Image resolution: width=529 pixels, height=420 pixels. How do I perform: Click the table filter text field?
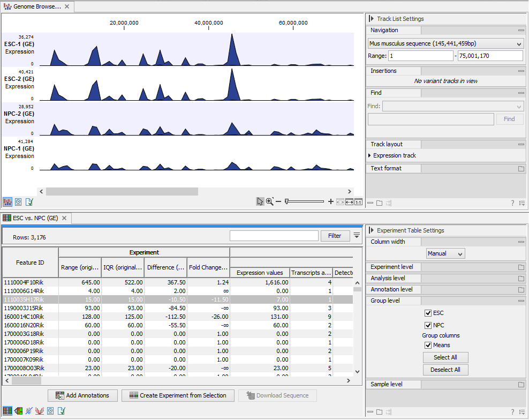click(x=273, y=236)
